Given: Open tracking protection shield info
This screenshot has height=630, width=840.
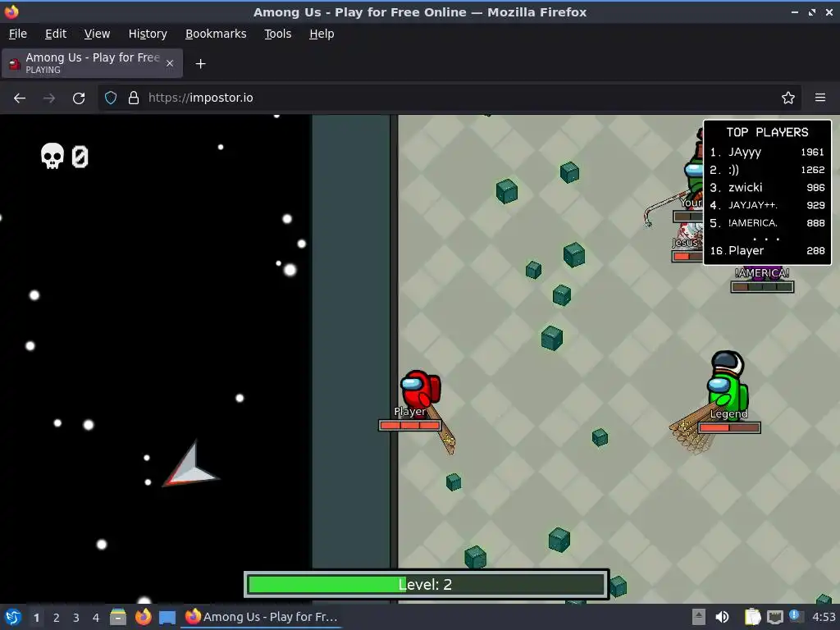Looking at the screenshot, I should (x=111, y=98).
